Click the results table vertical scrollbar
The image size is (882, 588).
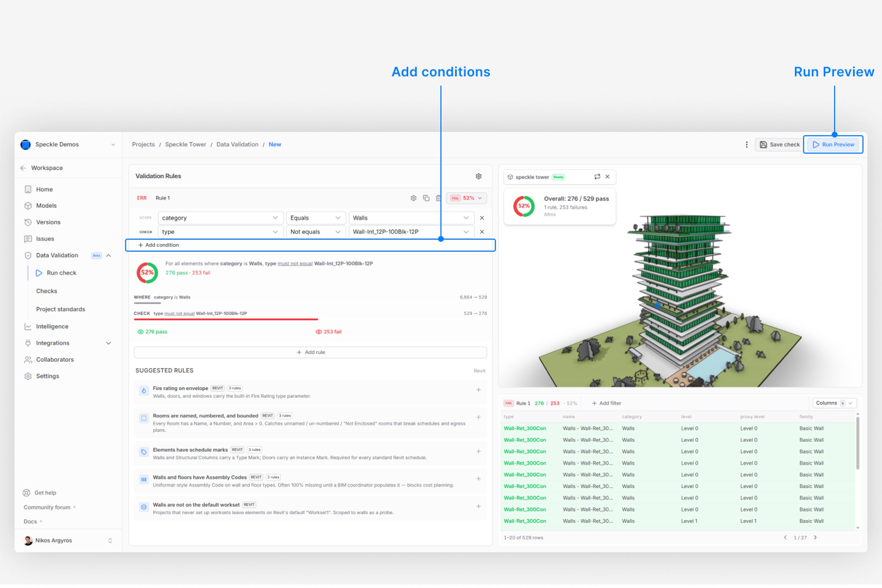[858, 443]
